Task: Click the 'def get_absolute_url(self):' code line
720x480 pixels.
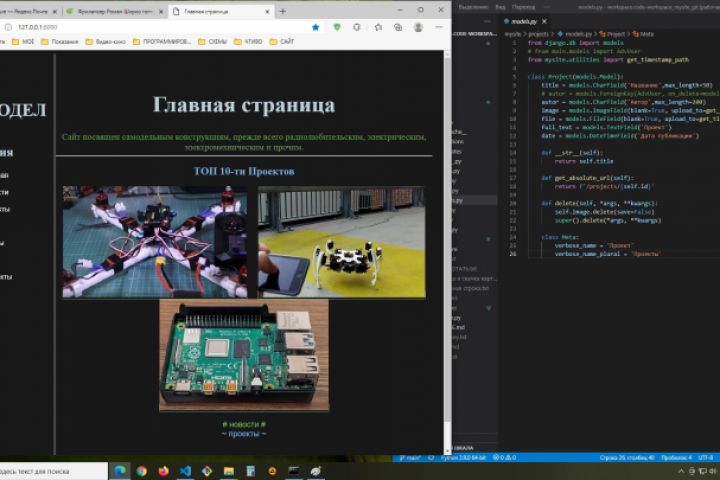Action: (587, 178)
